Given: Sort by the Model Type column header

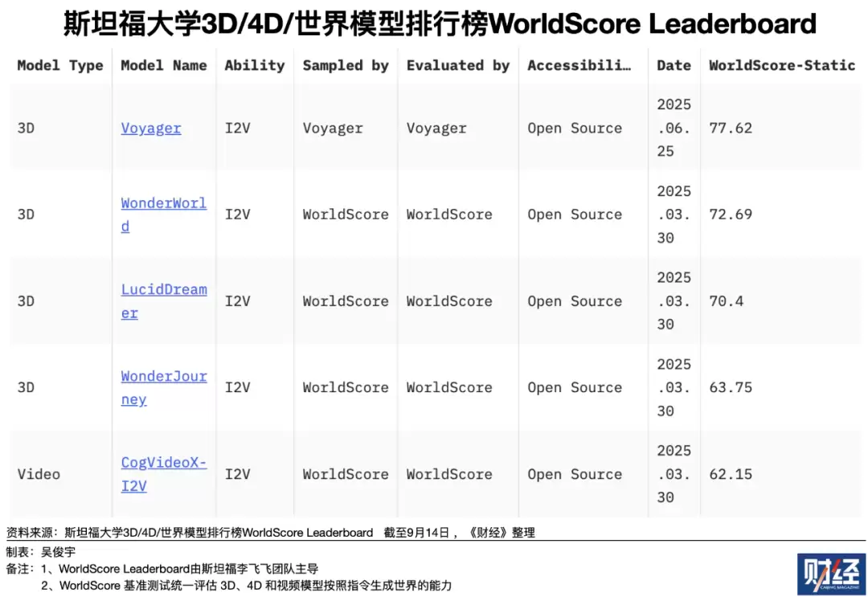Looking at the screenshot, I should [x=60, y=65].
